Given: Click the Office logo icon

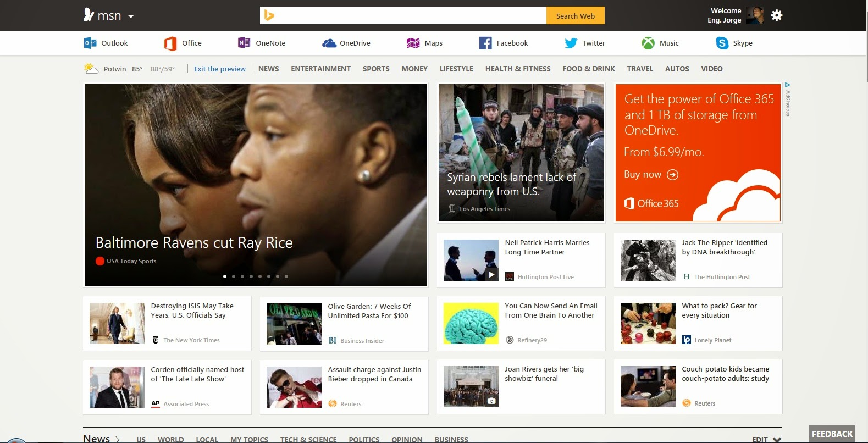Looking at the screenshot, I should click(x=170, y=43).
